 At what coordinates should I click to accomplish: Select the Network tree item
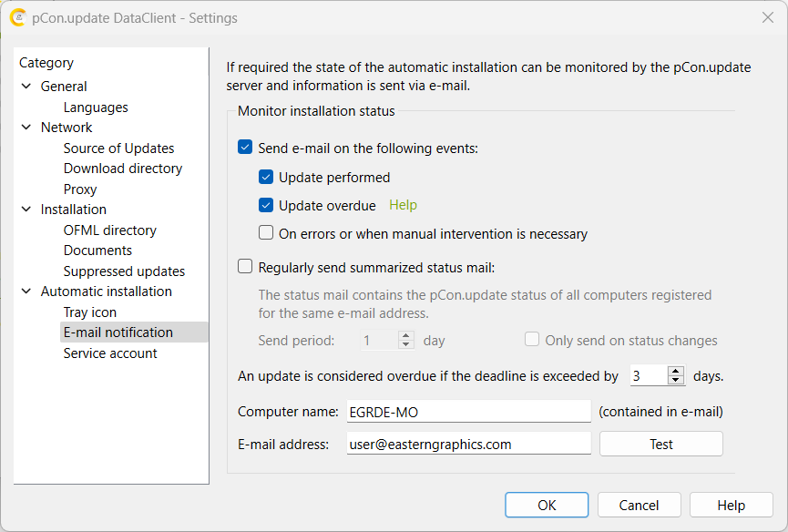(67, 128)
